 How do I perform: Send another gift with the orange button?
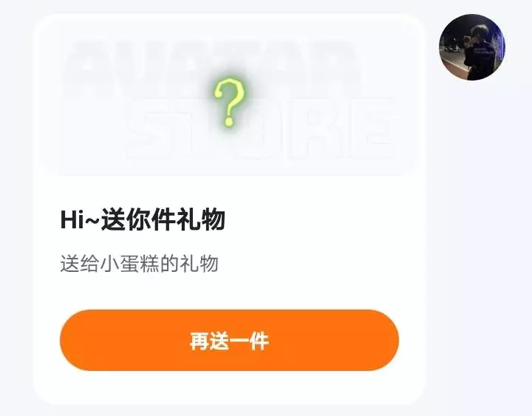click(229, 340)
